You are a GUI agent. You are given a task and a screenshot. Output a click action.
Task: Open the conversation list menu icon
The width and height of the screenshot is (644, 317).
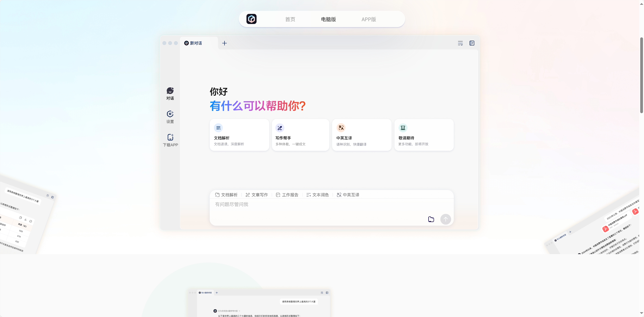click(460, 43)
